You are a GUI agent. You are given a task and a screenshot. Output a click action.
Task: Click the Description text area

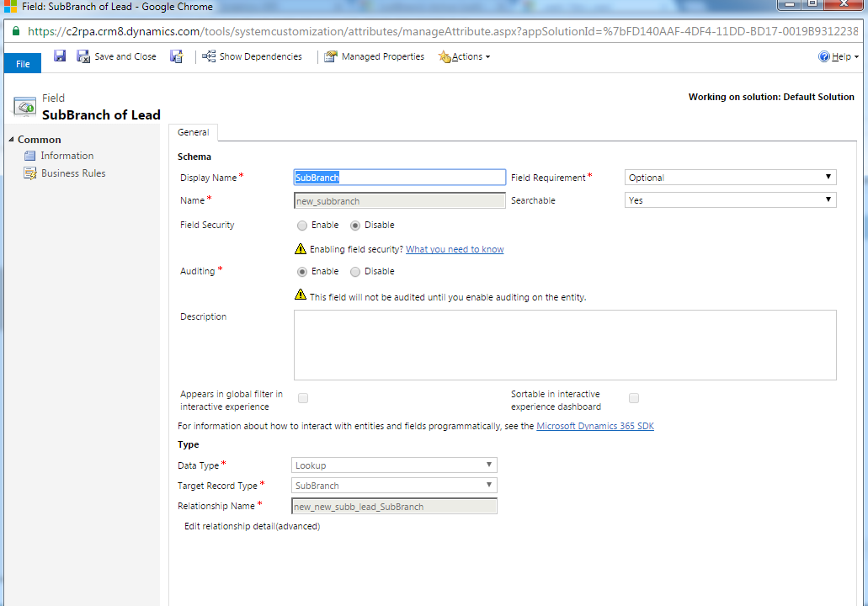[x=565, y=345]
